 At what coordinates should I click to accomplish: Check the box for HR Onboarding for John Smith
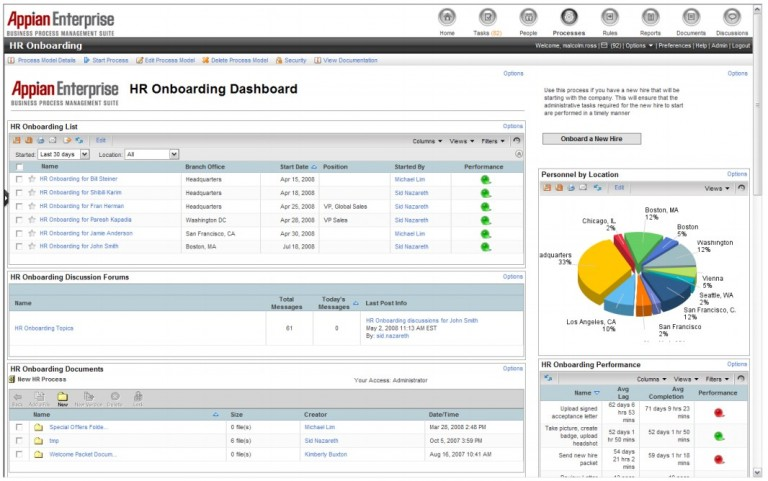coord(19,246)
